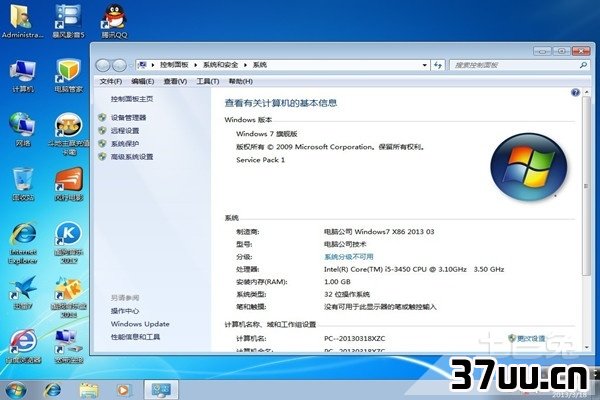Select the 计算机 (Computer) desktop icon
The image size is (600, 400).
coord(23,76)
